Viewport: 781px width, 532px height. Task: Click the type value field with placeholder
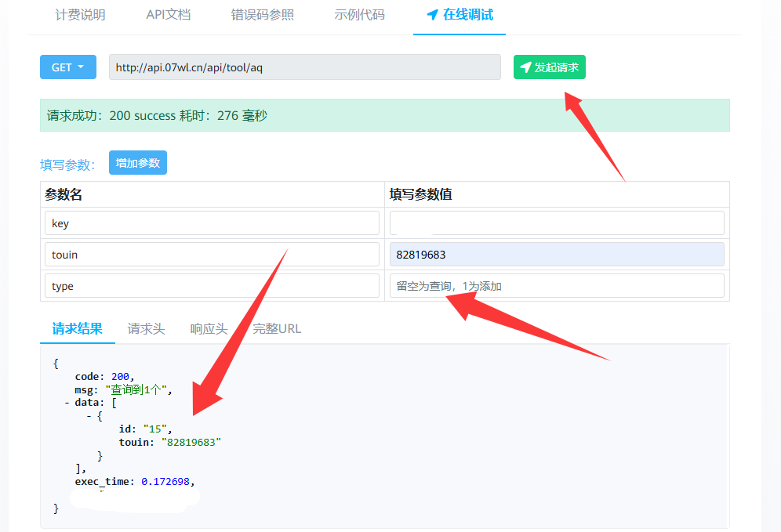556,286
